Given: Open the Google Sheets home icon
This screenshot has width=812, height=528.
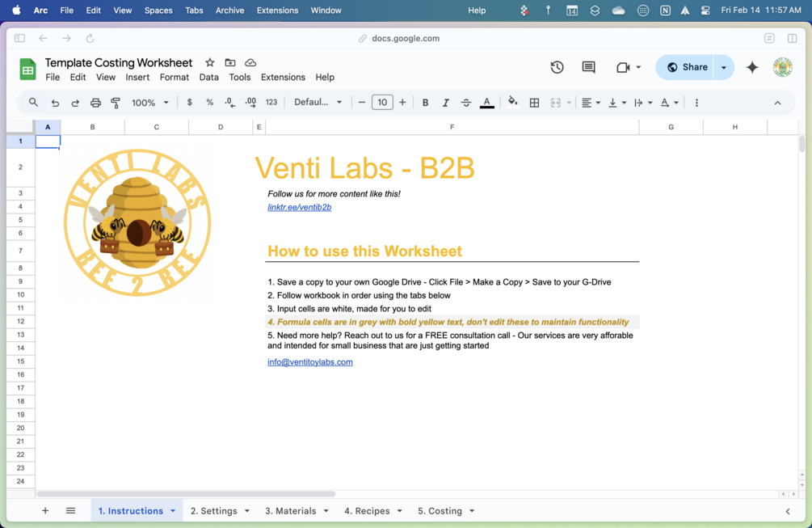Looking at the screenshot, I should 27,70.
